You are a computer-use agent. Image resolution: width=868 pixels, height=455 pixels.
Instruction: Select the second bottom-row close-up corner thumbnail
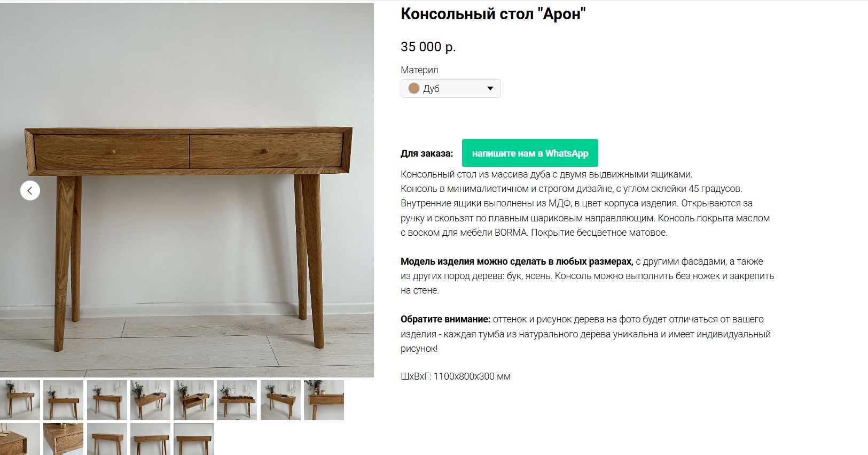(x=64, y=439)
